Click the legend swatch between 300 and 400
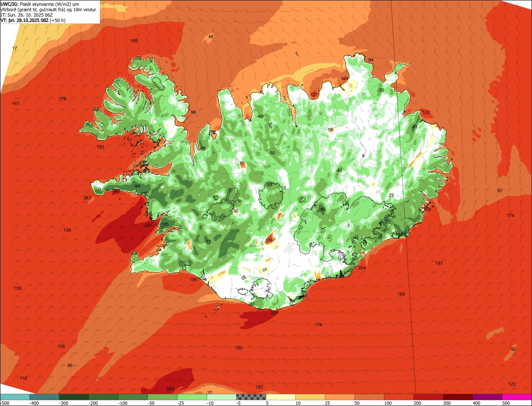The width and height of the screenshot is (532, 406). pyautogui.click(x=458, y=397)
